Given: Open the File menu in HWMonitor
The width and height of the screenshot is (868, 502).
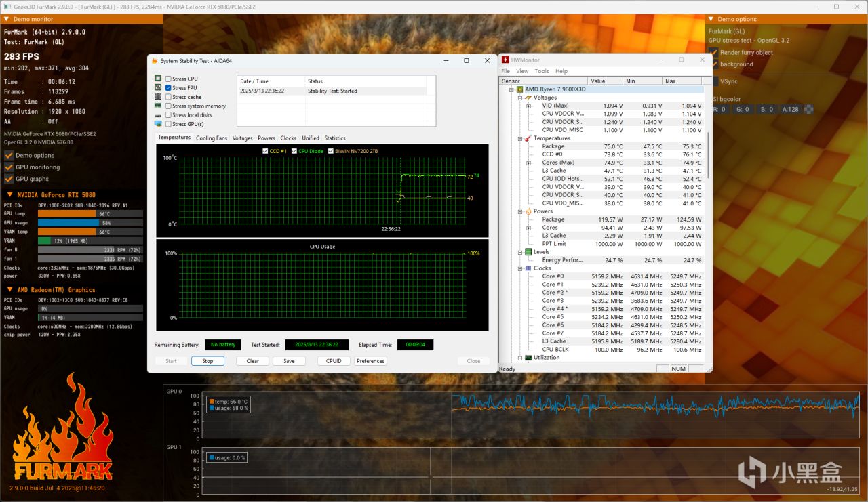Looking at the screenshot, I should pos(505,71).
